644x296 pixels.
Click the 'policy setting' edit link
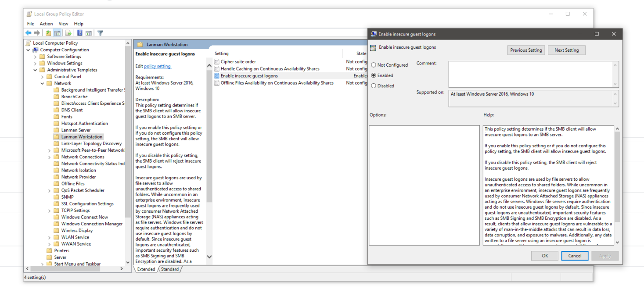pos(157,66)
